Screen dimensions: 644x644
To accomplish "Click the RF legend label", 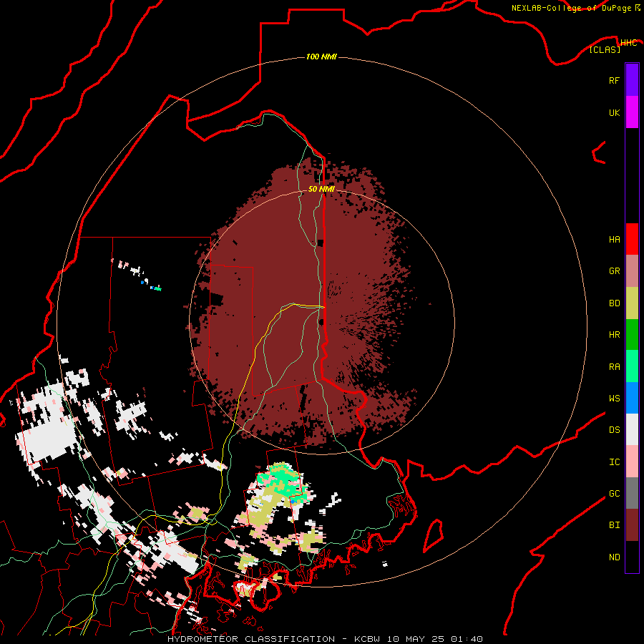I will pyautogui.click(x=614, y=80).
